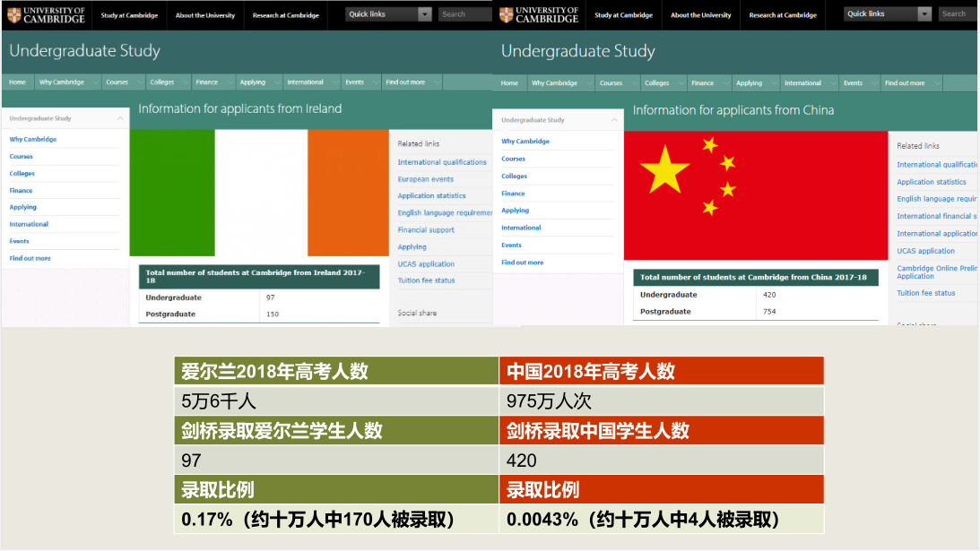Click the 0.0043% admission ratio cell
This screenshot has height=551, width=980.
(x=661, y=519)
